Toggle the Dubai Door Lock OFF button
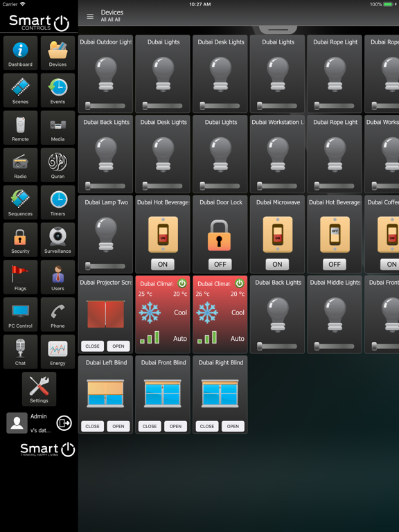The image size is (399, 532). pos(220,265)
